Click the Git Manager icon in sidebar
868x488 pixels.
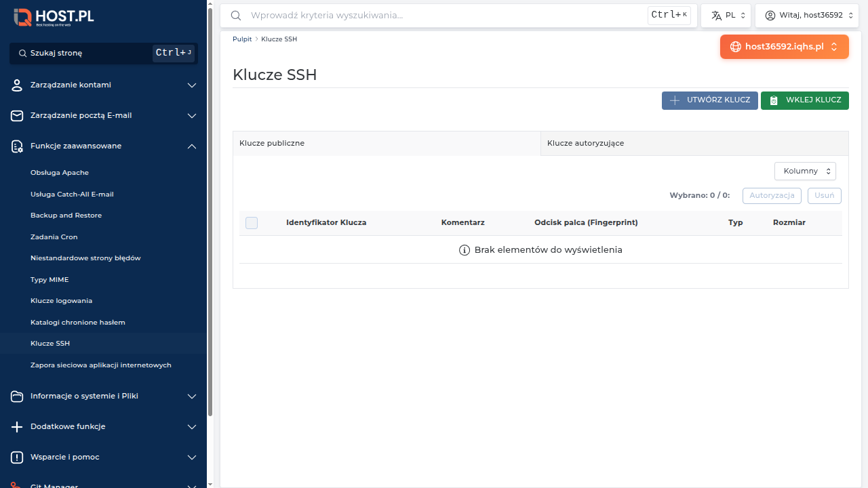click(17, 485)
